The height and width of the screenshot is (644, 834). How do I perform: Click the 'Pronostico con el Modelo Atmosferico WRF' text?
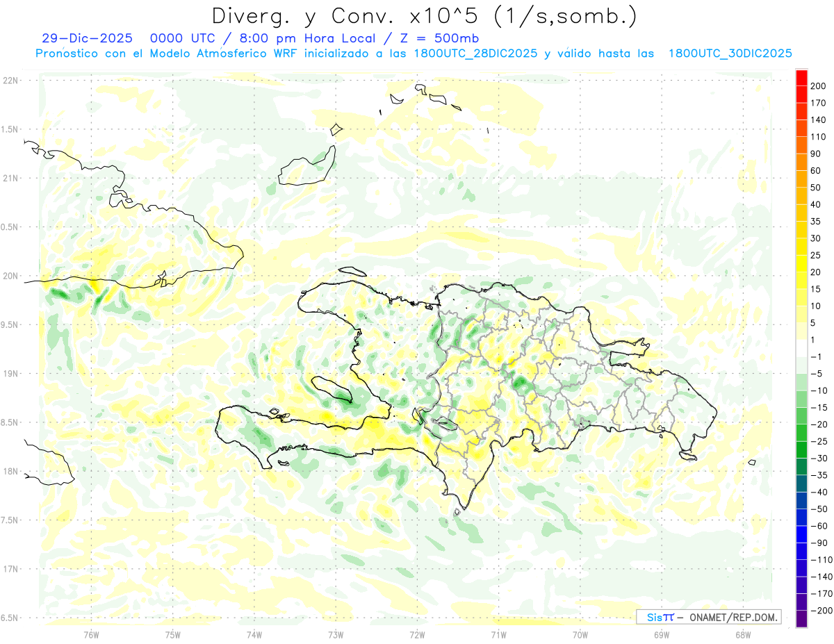[x=165, y=53]
